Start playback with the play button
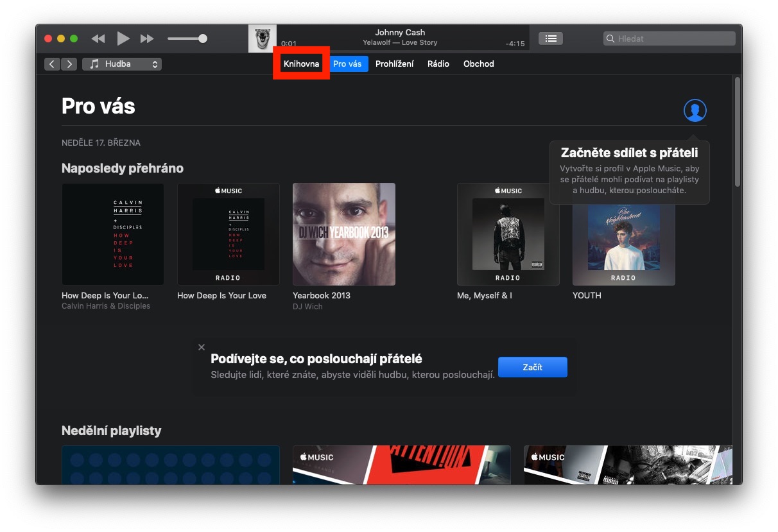The image size is (778, 532). click(123, 39)
